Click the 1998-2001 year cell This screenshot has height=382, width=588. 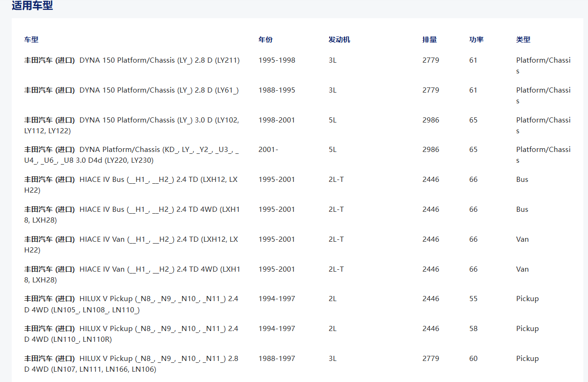[x=277, y=120]
